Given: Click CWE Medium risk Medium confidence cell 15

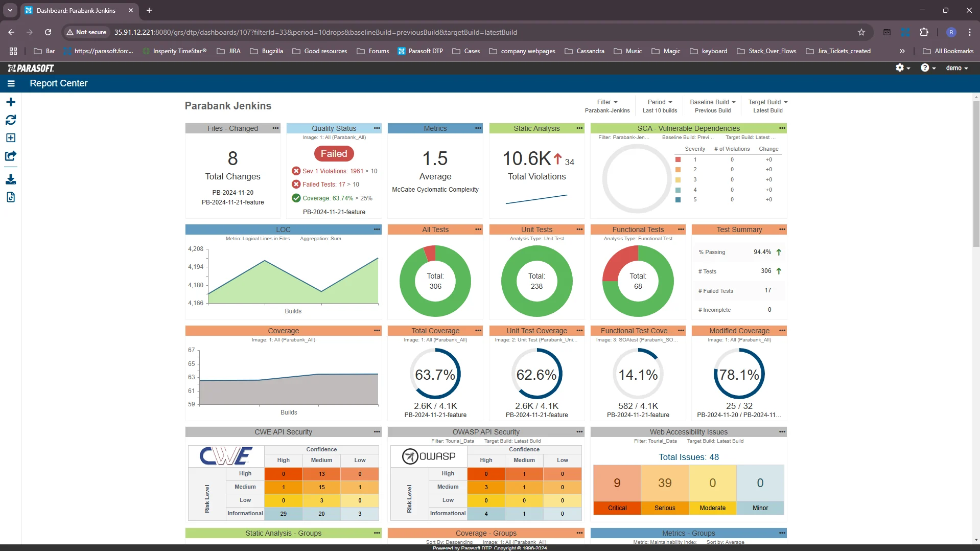Looking at the screenshot, I should point(322,487).
